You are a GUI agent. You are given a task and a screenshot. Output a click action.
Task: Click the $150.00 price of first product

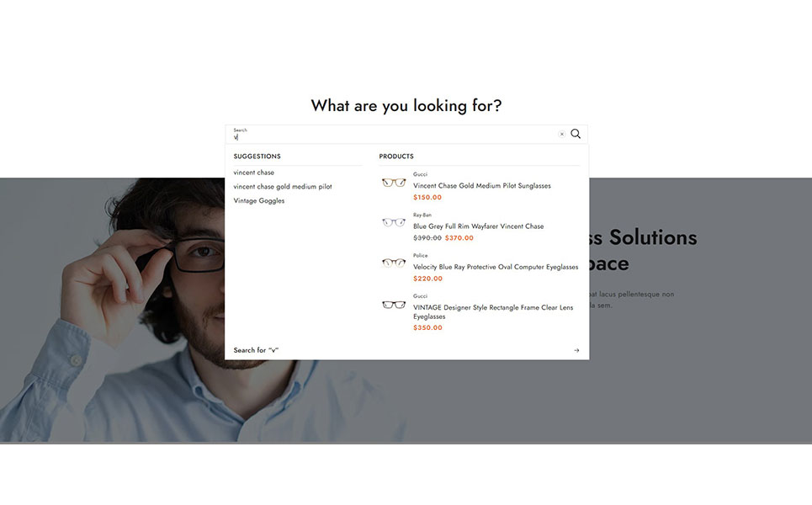tap(427, 198)
